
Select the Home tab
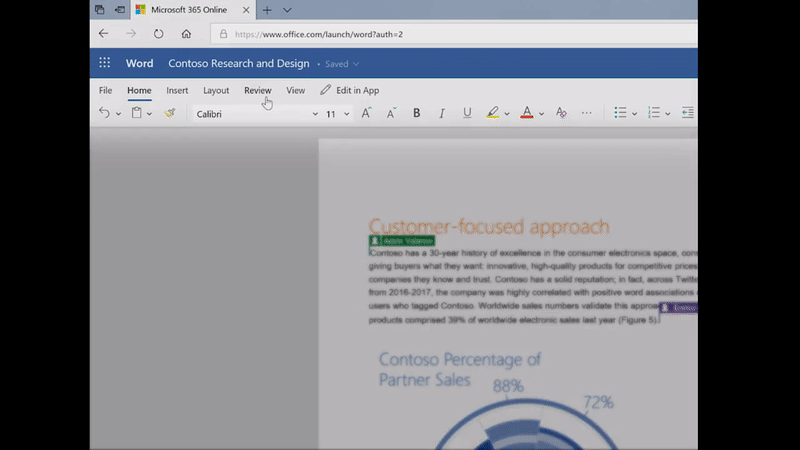click(x=139, y=90)
